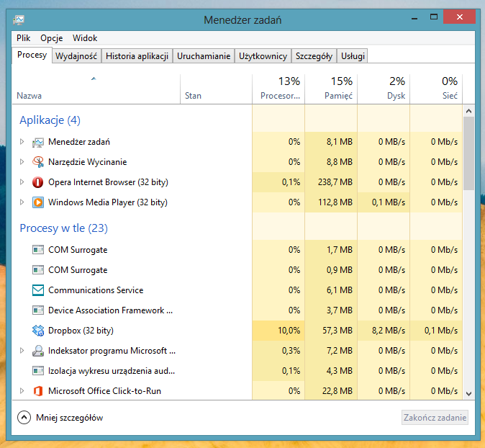Click the scrollbar down arrow
485x448 pixels.
(x=469, y=394)
